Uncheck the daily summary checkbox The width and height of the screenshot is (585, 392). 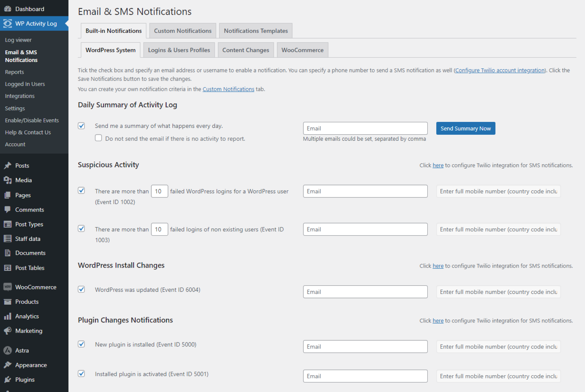(x=81, y=126)
